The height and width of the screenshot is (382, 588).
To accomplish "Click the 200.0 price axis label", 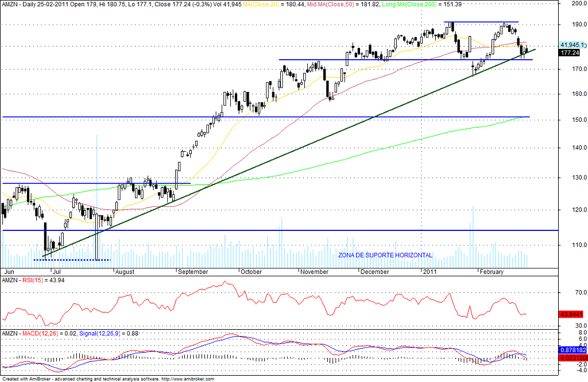I will pyautogui.click(x=579, y=3).
